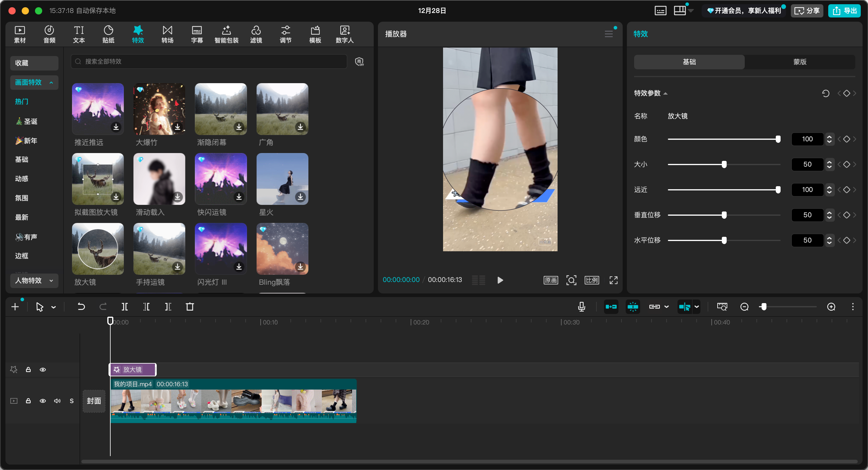Click the 大小 size slider handle

724,164
